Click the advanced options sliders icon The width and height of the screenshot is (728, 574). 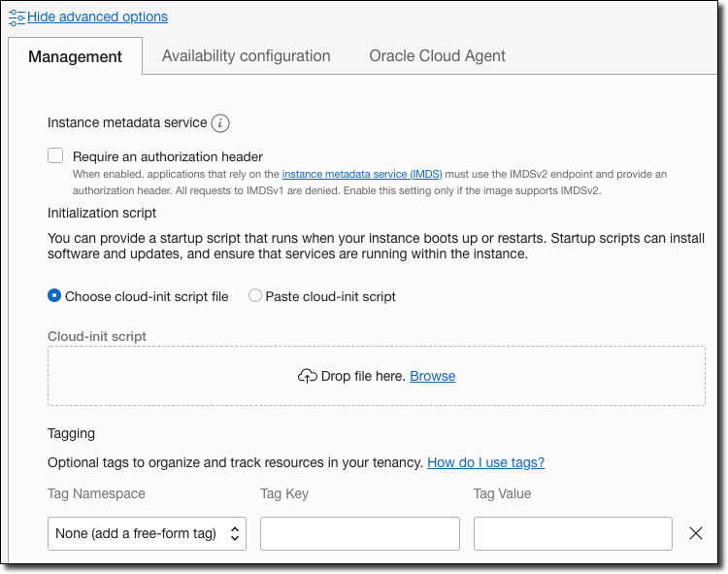pyautogui.click(x=17, y=17)
